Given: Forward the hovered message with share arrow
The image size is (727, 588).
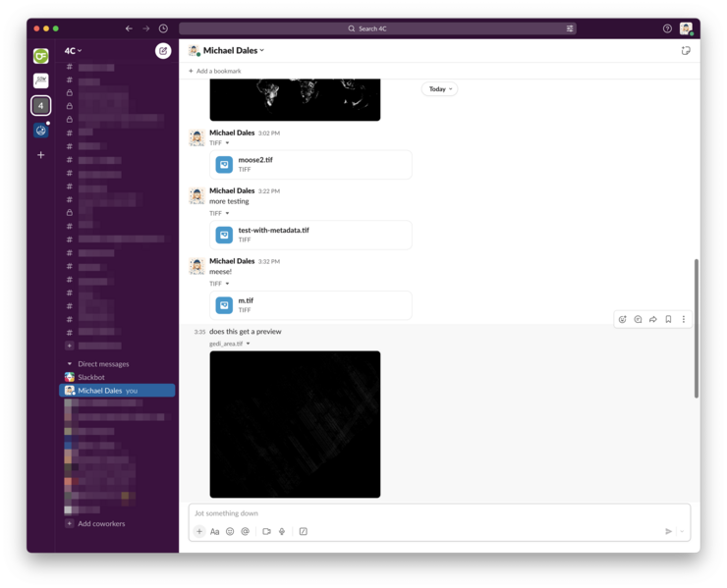Looking at the screenshot, I should click(x=652, y=319).
